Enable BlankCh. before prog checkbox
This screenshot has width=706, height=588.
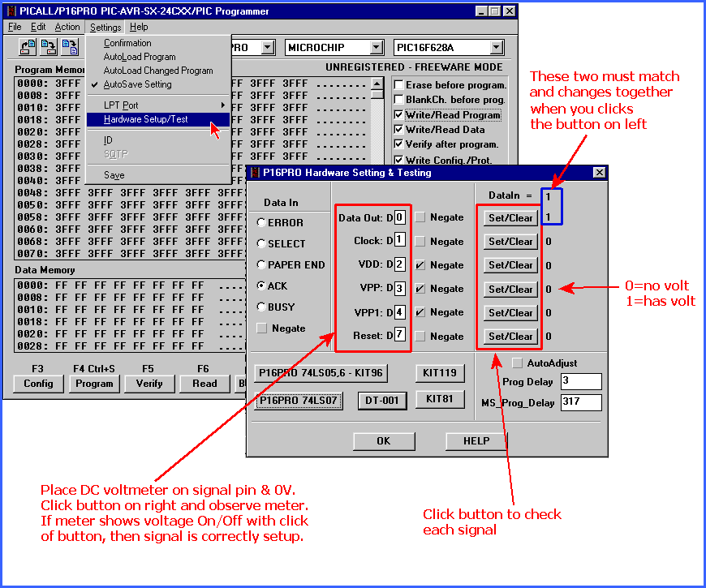click(x=398, y=100)
